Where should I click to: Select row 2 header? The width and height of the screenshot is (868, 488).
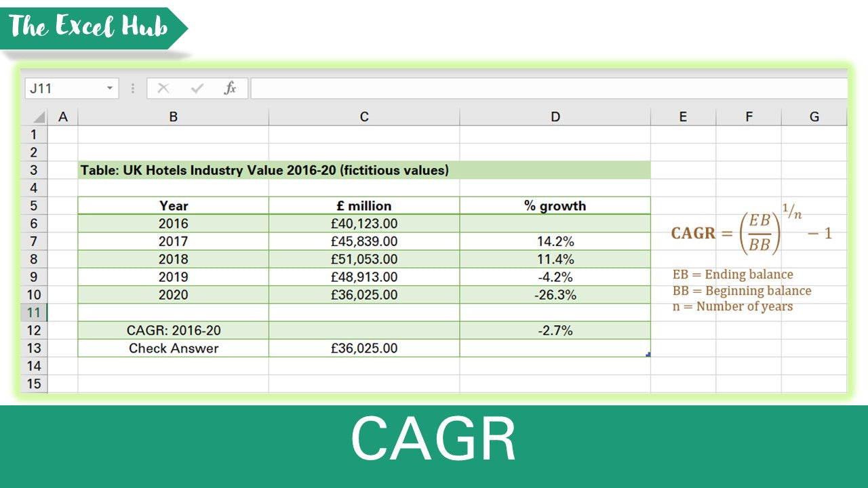click(x=34, y=152)
